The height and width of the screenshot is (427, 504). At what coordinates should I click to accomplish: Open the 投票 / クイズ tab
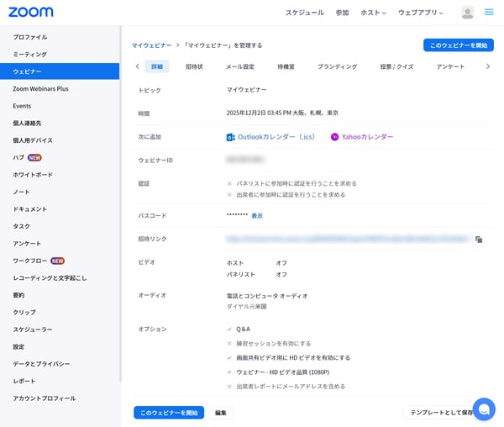click(x=396, y=66)
